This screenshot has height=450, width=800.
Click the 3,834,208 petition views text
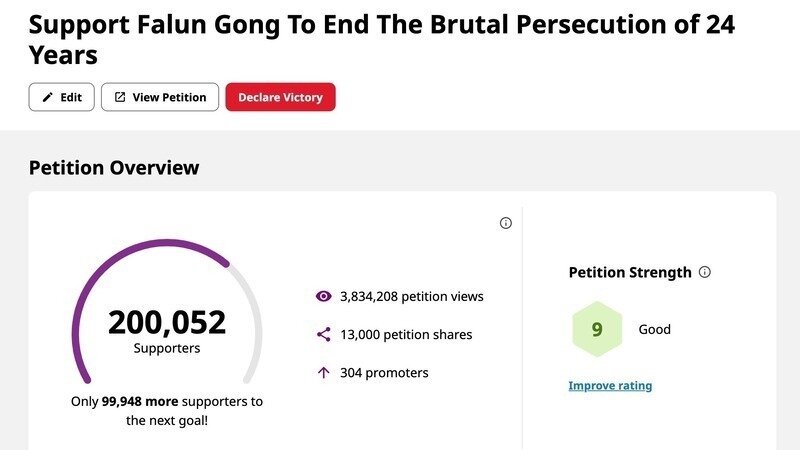point(411,296)
